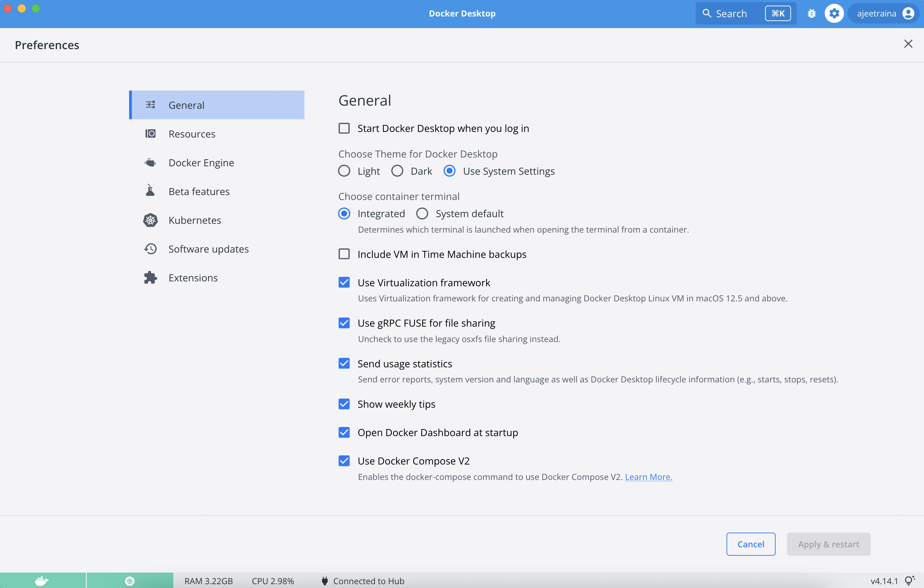
Task: Click the Search field in title bar
Action: tap(731, 14)
